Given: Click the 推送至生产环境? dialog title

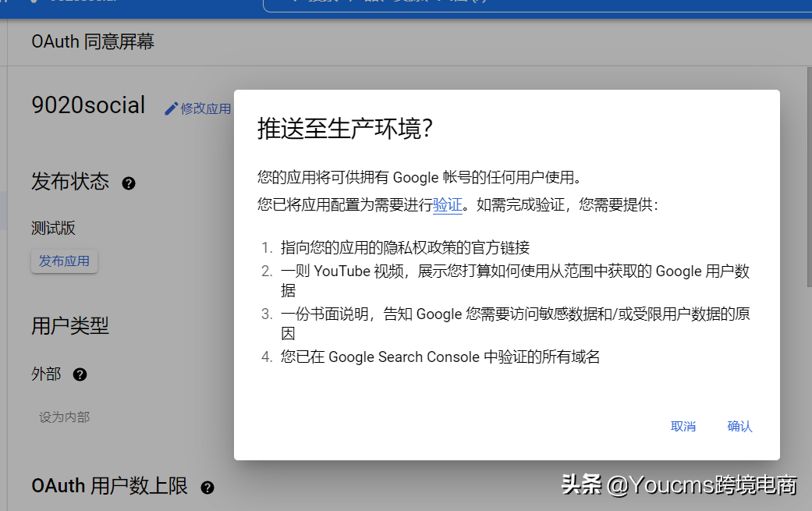Looking at the screenshot, I should (x=345, y=129).
